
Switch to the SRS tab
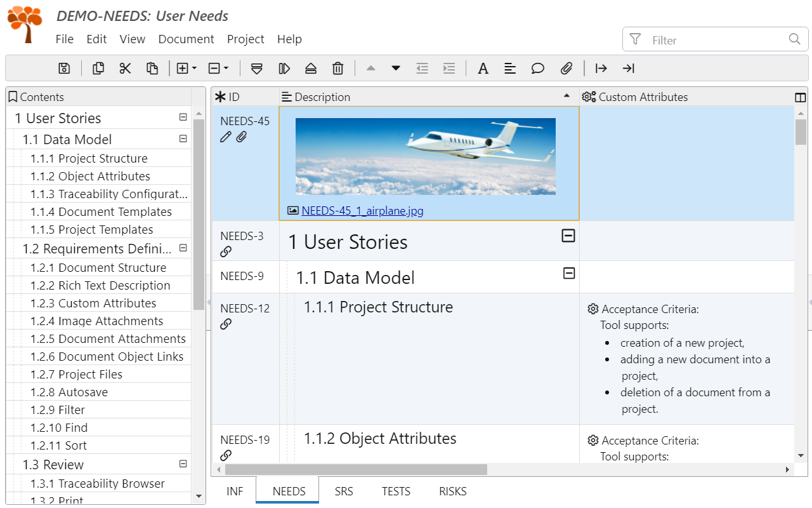click(x=344, y=491)
